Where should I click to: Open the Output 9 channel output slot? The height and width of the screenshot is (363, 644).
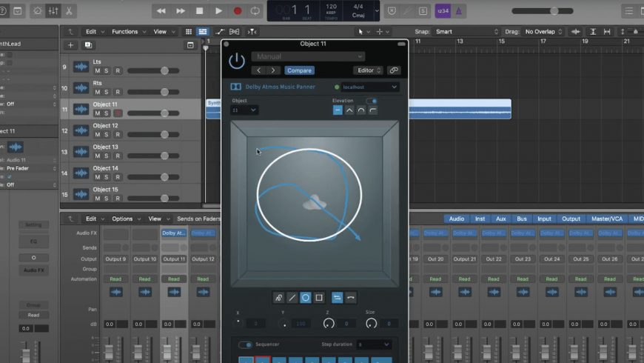(x=115, y=259)
